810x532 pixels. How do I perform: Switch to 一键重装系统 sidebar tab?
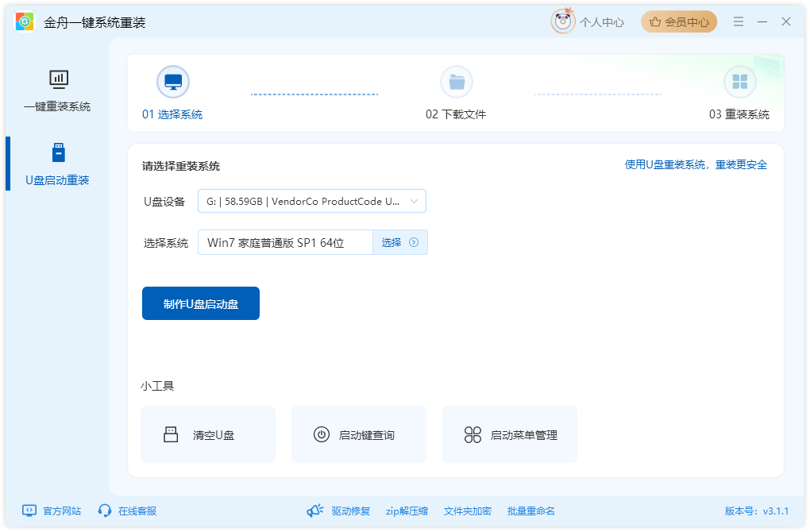click(58, 91)
